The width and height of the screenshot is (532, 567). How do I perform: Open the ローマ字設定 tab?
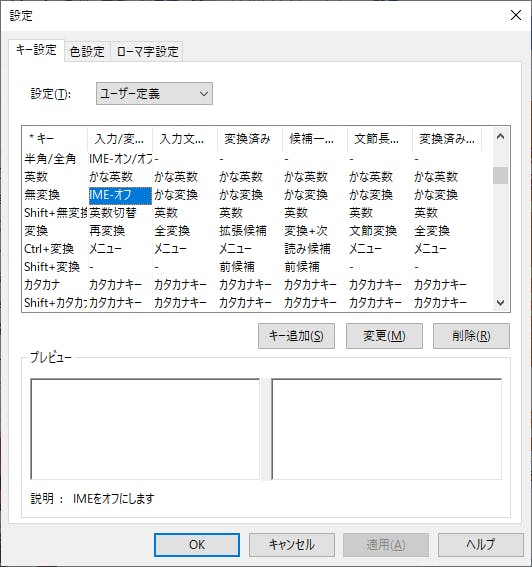[x=147, y=52]
